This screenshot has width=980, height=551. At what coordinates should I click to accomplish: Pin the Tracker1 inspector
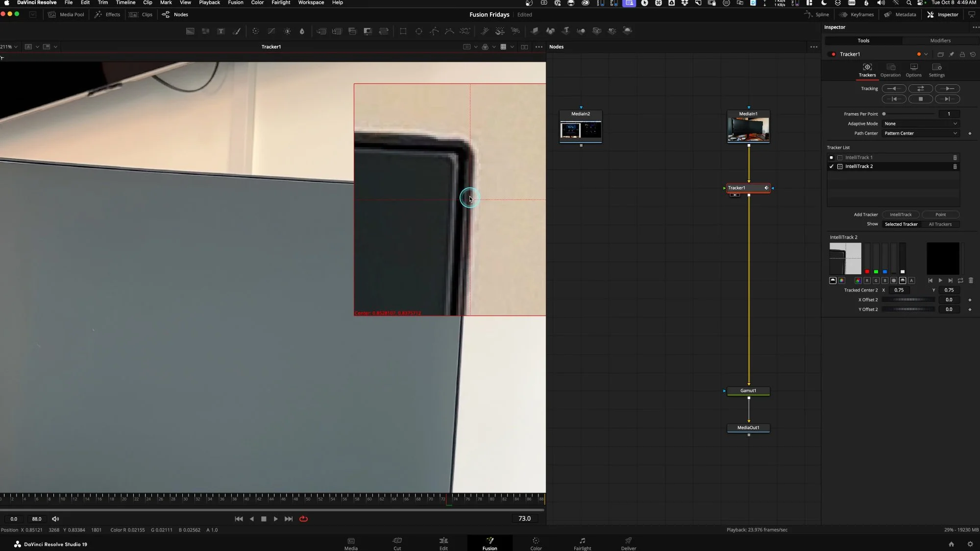coord(951,54)
